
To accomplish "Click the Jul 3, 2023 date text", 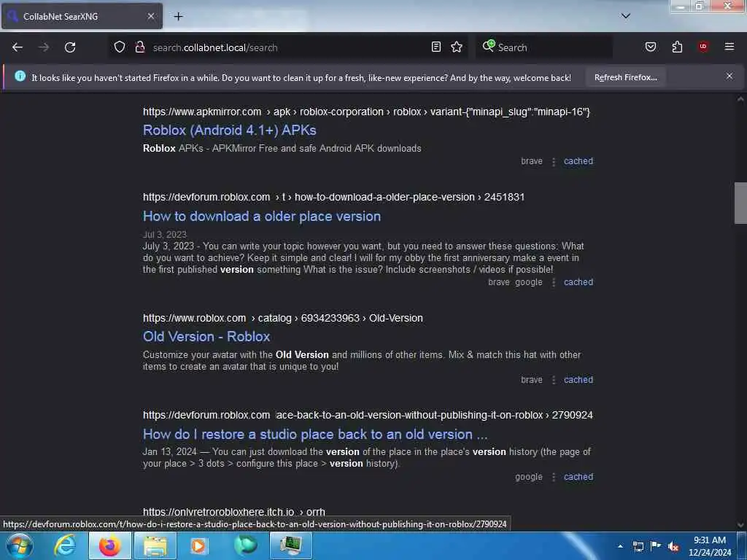I will pos(164,235).
